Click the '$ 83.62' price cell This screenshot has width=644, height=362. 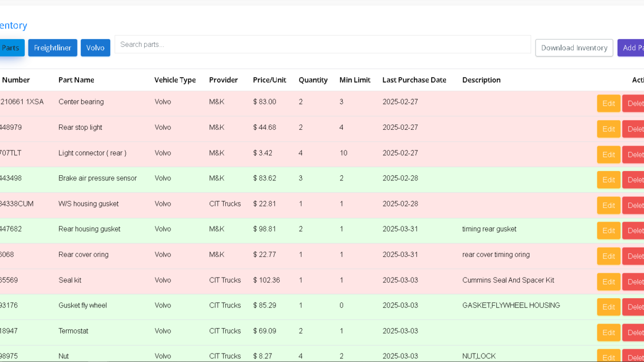point(264,178)
